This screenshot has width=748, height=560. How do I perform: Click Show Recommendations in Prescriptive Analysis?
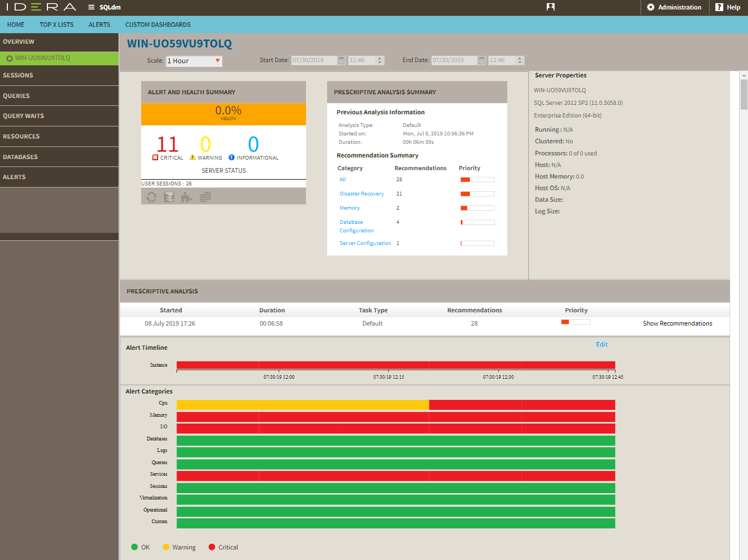coord(677,323)
